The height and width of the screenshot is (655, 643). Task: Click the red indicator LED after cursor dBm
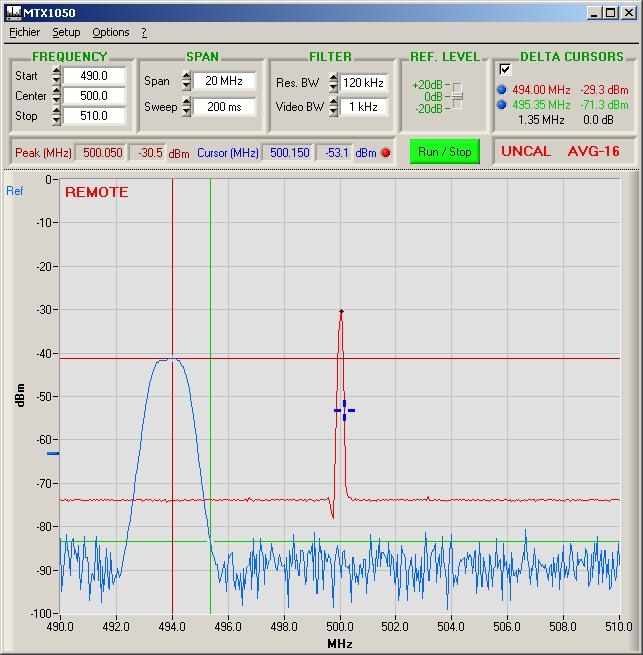[386, 153]
